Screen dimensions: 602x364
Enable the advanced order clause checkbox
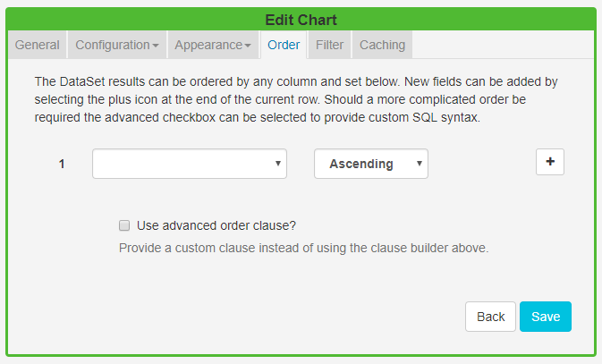(125, 225)
